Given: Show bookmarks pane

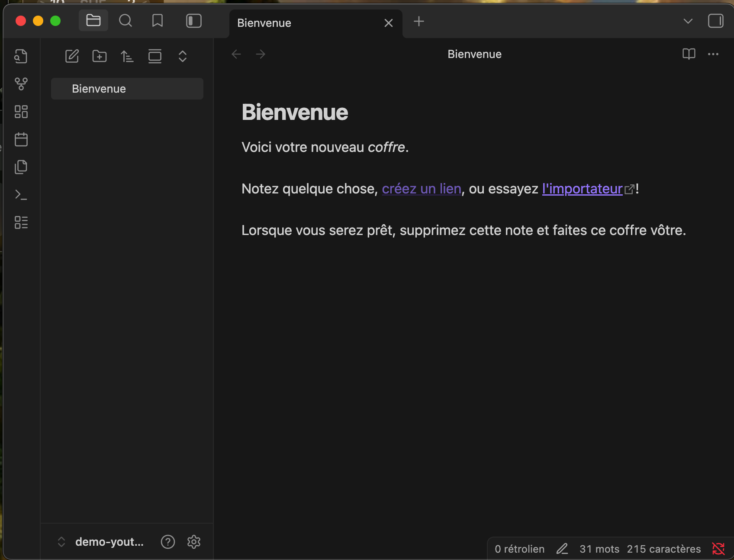Looking at the screenshot, I should (x=158, y=21).
